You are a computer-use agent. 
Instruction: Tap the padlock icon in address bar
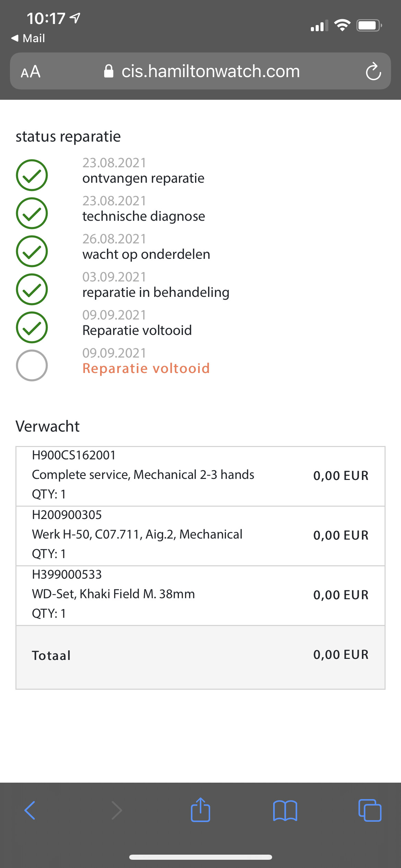pos(109,71)
